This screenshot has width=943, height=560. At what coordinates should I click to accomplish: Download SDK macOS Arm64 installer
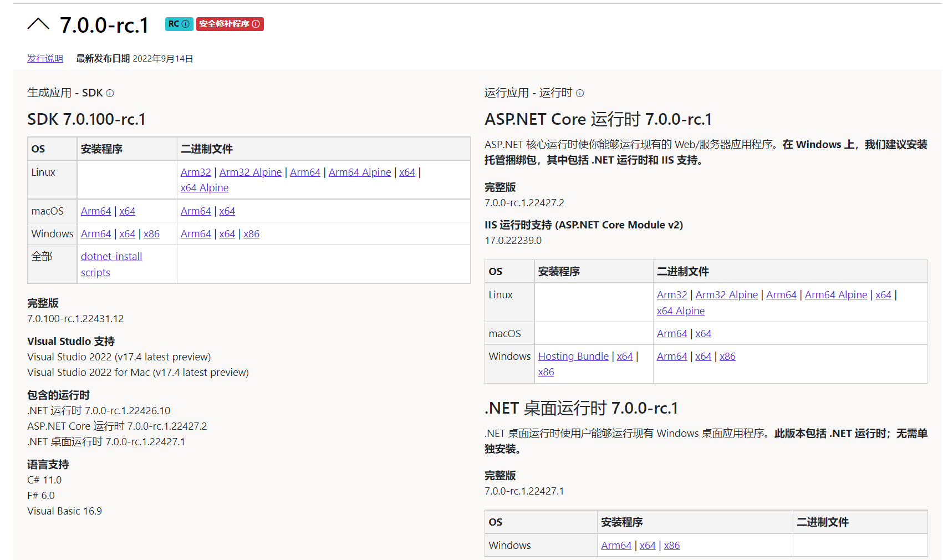pyautogui.click(x=96, y=211)
